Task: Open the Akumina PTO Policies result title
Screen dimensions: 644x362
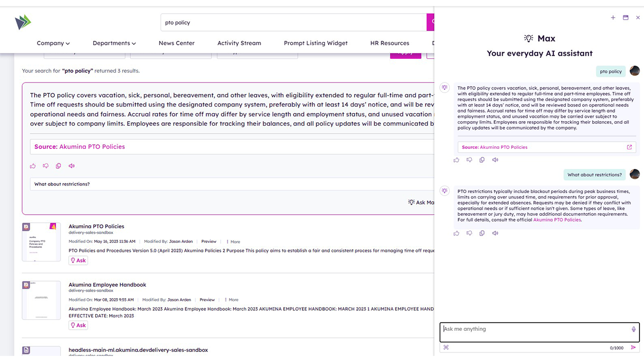Action: point(96,226)
